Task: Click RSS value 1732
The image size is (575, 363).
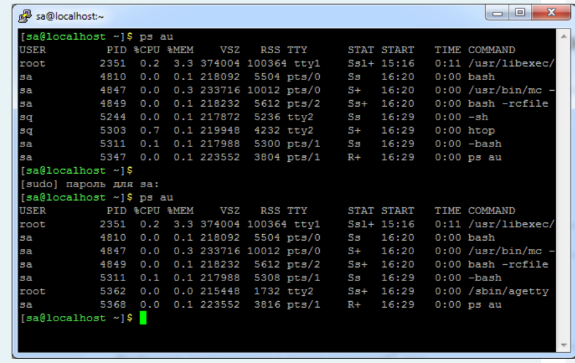Action: (267, 291)
